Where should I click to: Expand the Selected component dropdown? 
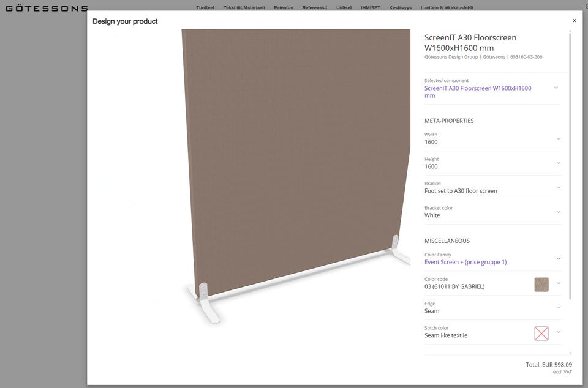[492, 88]
